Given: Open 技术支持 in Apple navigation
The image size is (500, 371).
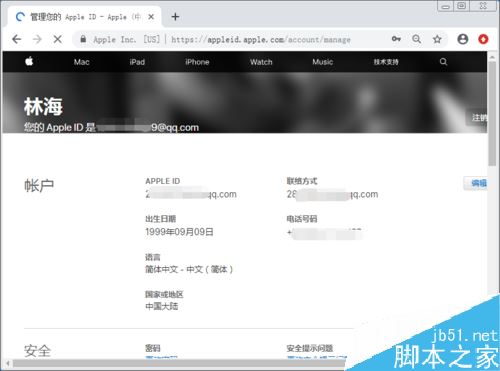Looking at the screenshot, I should click(x=386, y=62).
